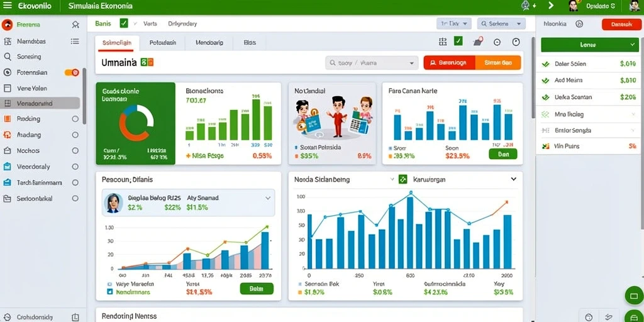This screenshot has width=644, height=322.
Task: Click the grid layout icon in toolbar
Action: click(x=442, y=42)
